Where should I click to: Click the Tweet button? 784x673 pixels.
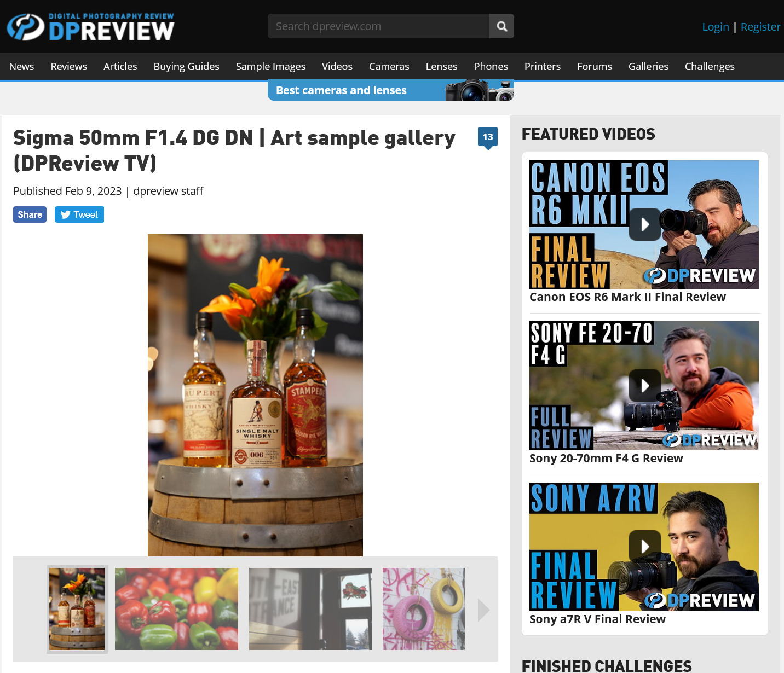tap(79, 214)
